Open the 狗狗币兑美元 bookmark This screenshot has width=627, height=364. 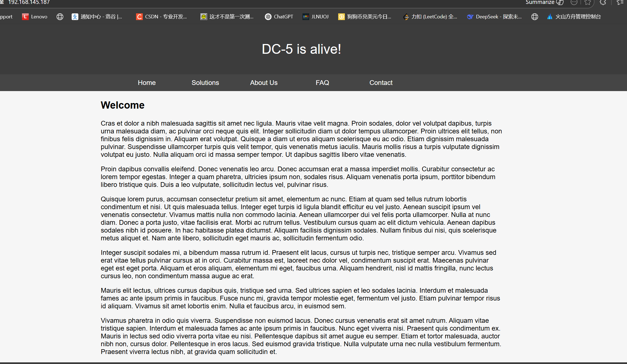click(365, 17)
